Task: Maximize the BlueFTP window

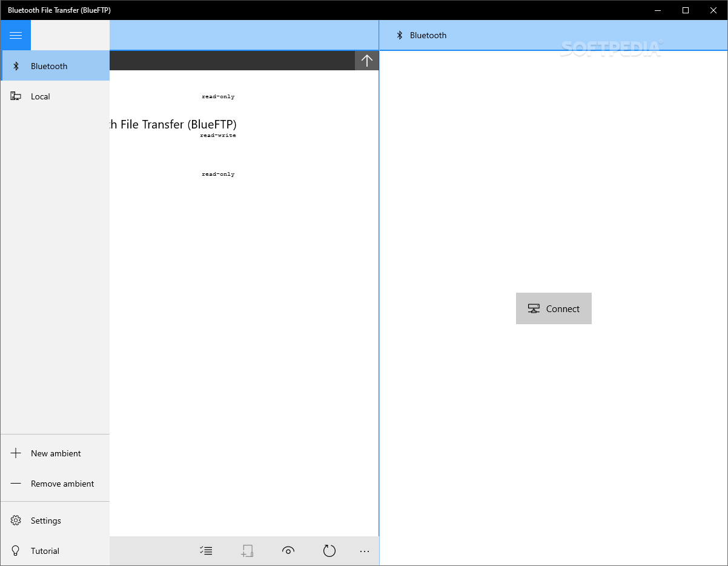Action: 686,10
